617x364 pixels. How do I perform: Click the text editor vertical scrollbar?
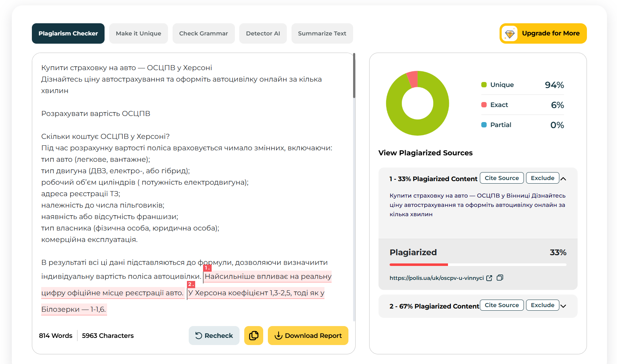tap(354, 76)
